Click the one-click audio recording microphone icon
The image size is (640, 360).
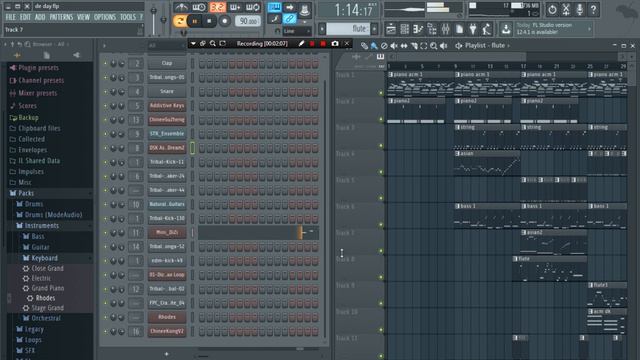click(x=580, y=9)
